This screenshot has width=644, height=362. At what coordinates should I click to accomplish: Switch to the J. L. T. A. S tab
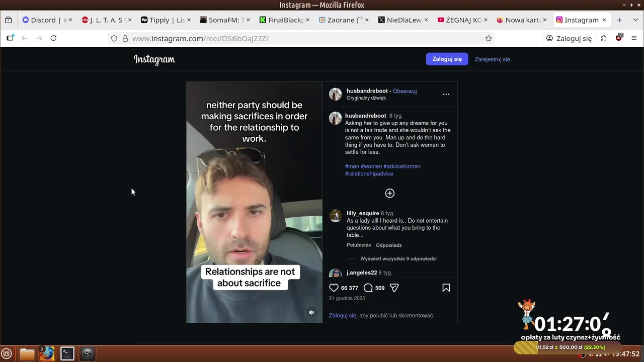point(106,20)
